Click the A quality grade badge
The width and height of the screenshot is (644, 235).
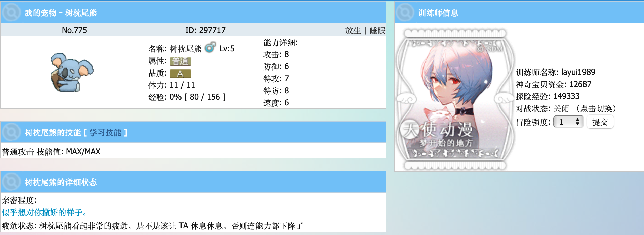(180, 74)
